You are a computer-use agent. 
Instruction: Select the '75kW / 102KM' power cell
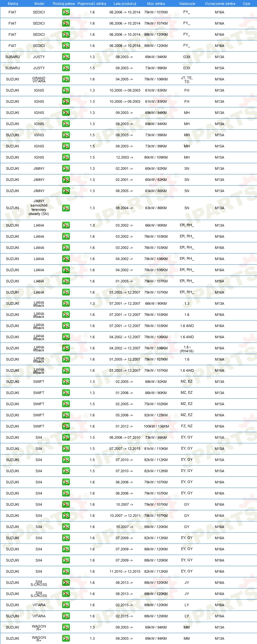[x=156, y=404]
